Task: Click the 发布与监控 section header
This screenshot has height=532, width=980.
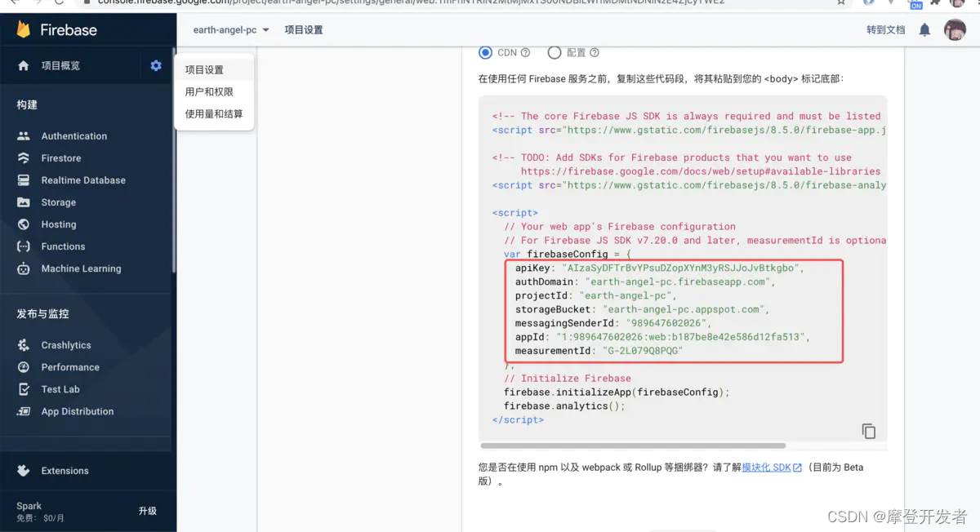Action: [x=42, y=313]
